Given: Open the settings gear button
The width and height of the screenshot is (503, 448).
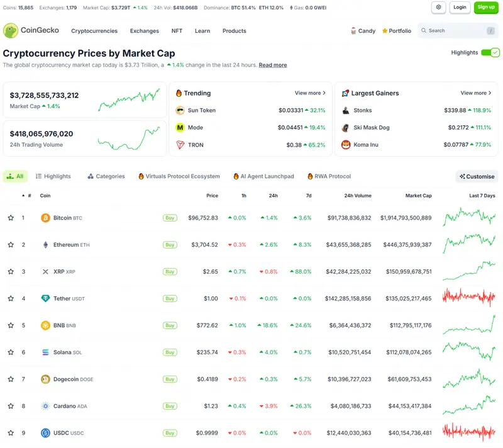Looking at the screenshot, I should [438, 8].
